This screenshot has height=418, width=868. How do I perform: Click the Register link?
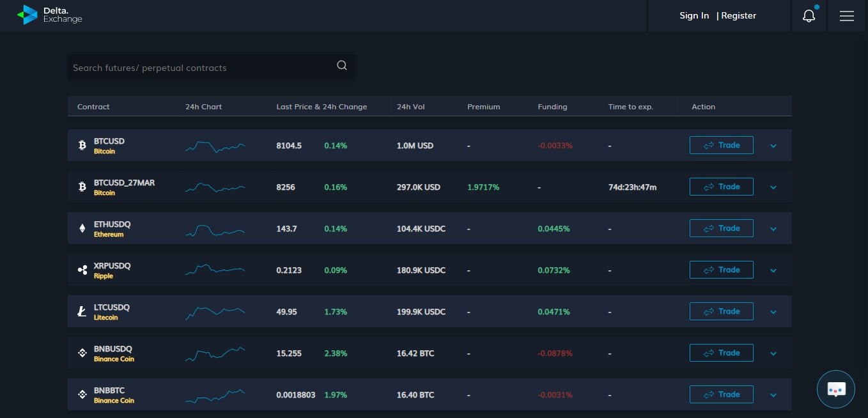(738, 16)
